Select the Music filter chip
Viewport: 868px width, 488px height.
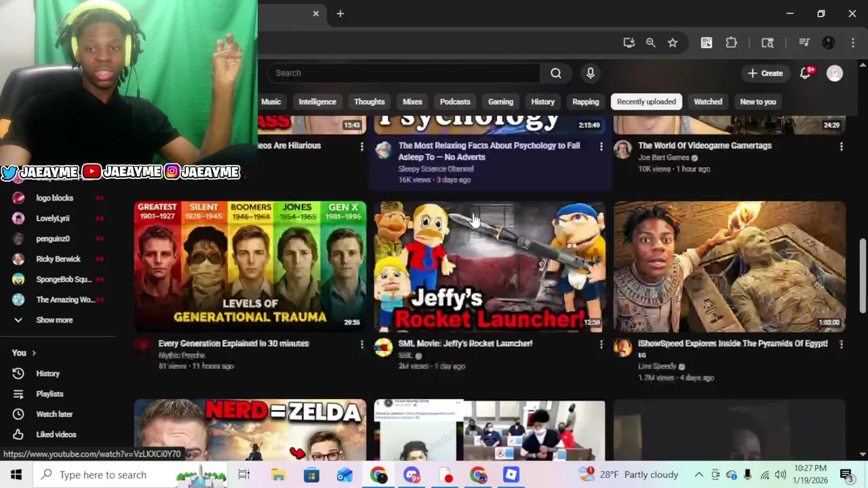270,102
